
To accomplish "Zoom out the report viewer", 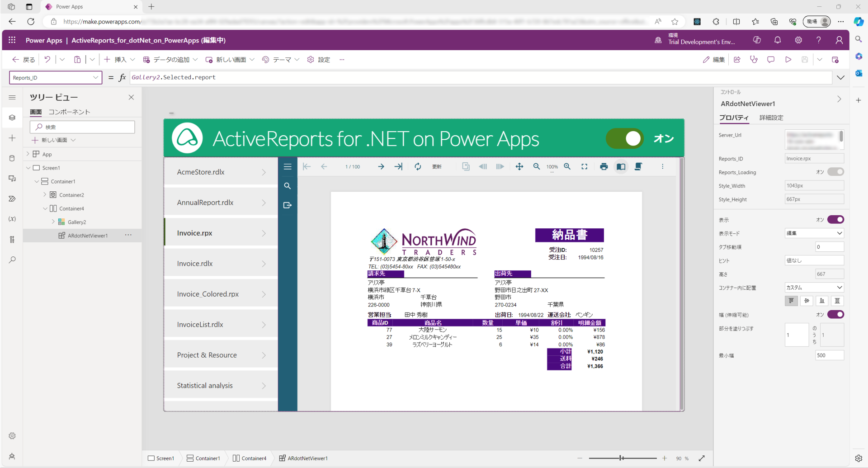I will tap(537, 166).
